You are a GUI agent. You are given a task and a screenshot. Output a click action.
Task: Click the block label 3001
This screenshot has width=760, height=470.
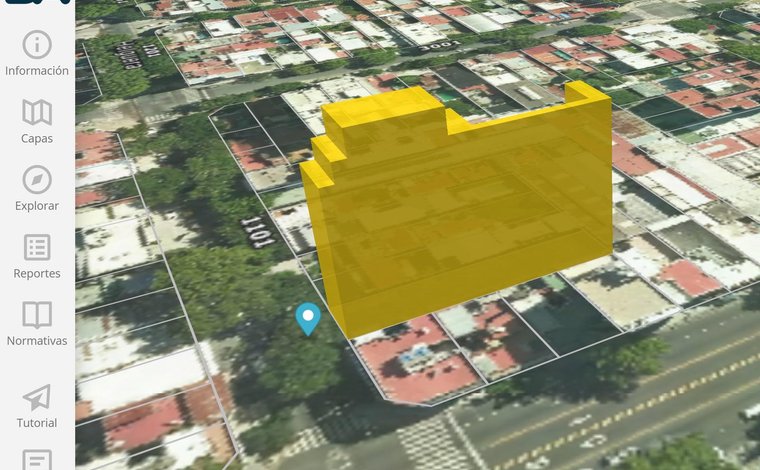tap(440, 46)
